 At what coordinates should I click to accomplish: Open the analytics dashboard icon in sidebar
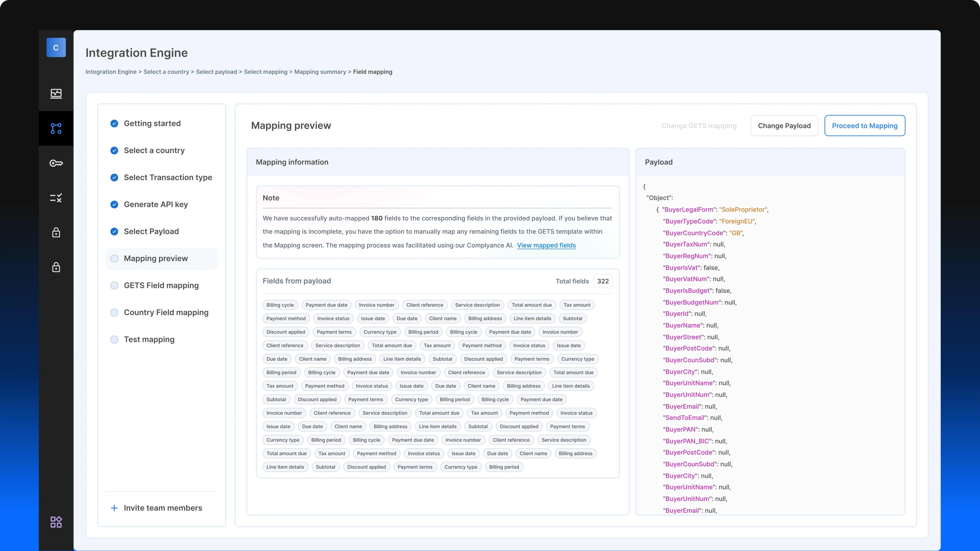click(56, 94)
